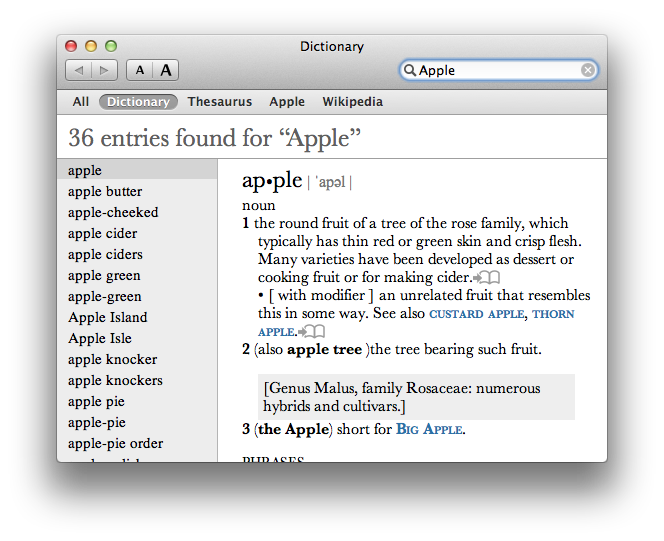Screen dimensions: 664x541
Task: Select 'apple ciders' in the list
Action: [137, 254]
